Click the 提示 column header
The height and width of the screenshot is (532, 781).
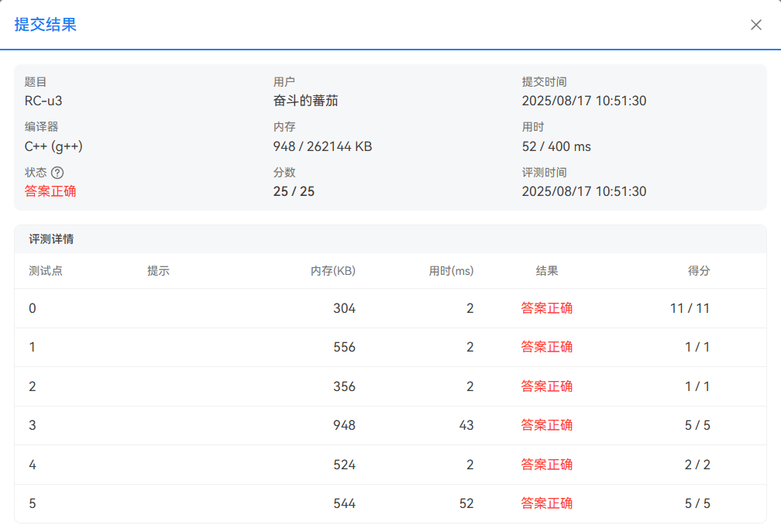coord(158,271)
